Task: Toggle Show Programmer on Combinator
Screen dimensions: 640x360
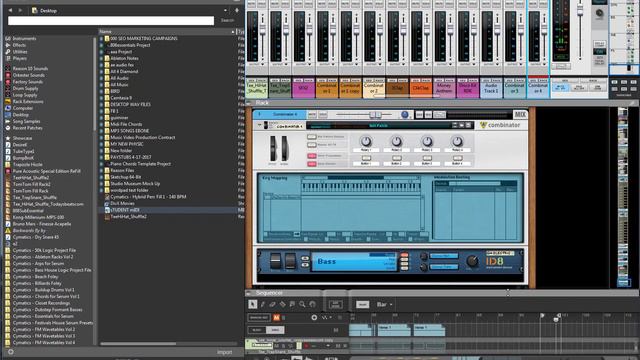Action: [x=312, y=156]
